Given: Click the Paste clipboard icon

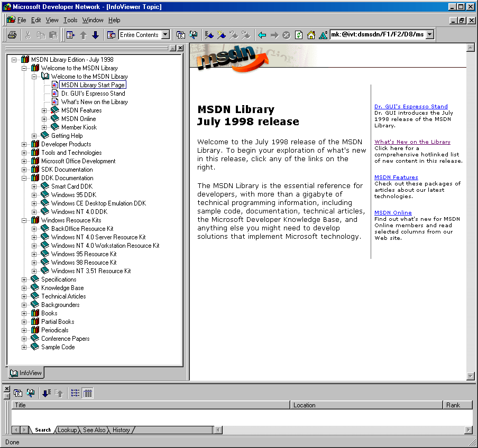Looking at the screenshot, I should pyautogui.click(x=53, y=35).
